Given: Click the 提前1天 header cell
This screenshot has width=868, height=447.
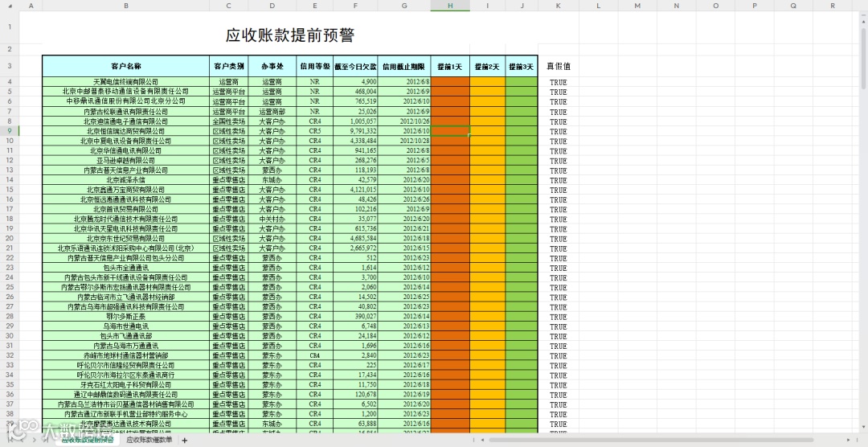Looking at the screenshot, I should click(x=450, y=67).
